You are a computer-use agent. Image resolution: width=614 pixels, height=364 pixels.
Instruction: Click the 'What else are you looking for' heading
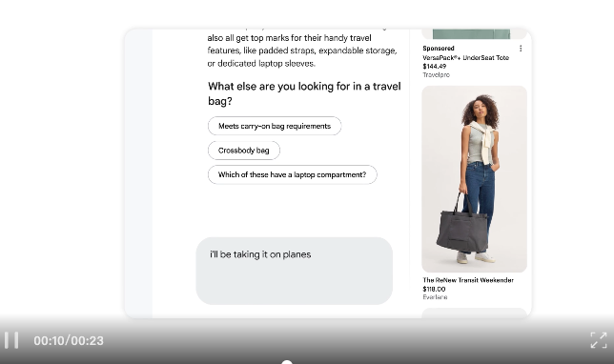(304, 93)
